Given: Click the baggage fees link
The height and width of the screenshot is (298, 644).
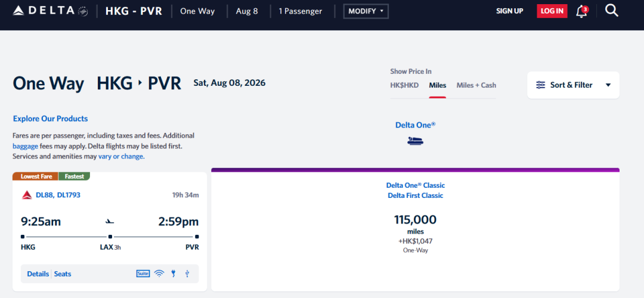Looking at the screenshot, I should [x=25, y=146].
